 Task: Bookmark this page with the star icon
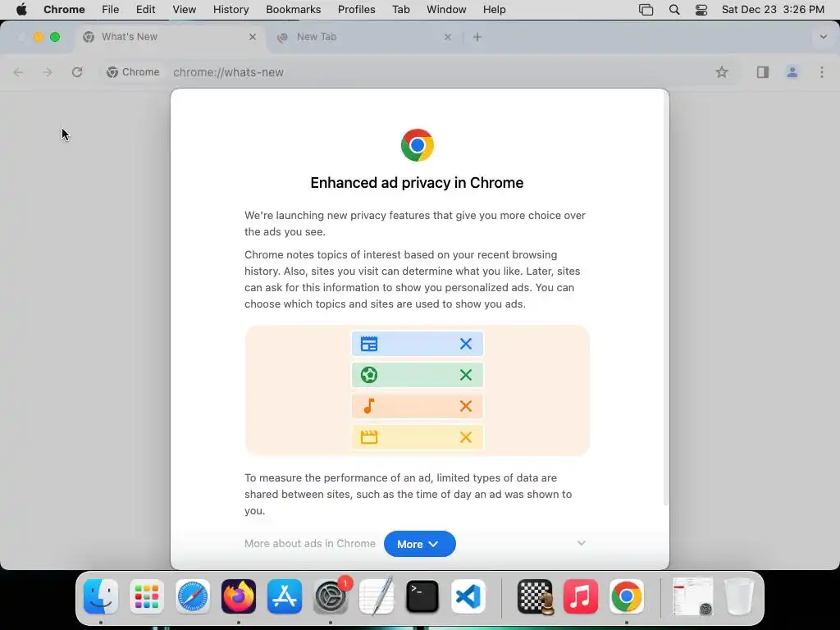pyautogui.click(x=722, y=72)
